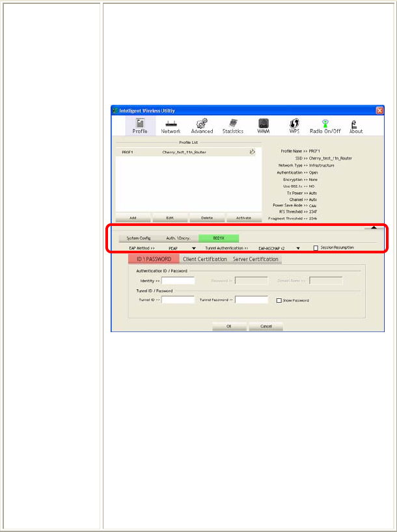The width and height of the screenshot is (397, 532).
Task: Click the Power Save Mode >> CAM text
Action: (295, 206)
